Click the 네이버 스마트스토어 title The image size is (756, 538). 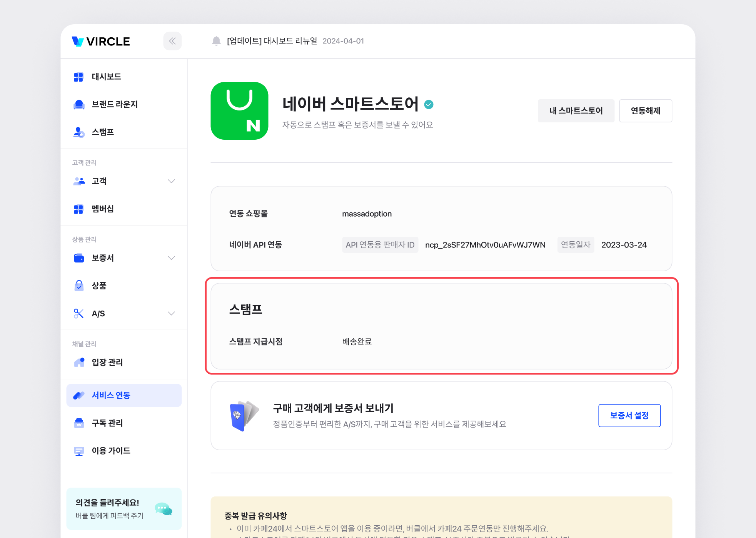click(x=350, y=104)
